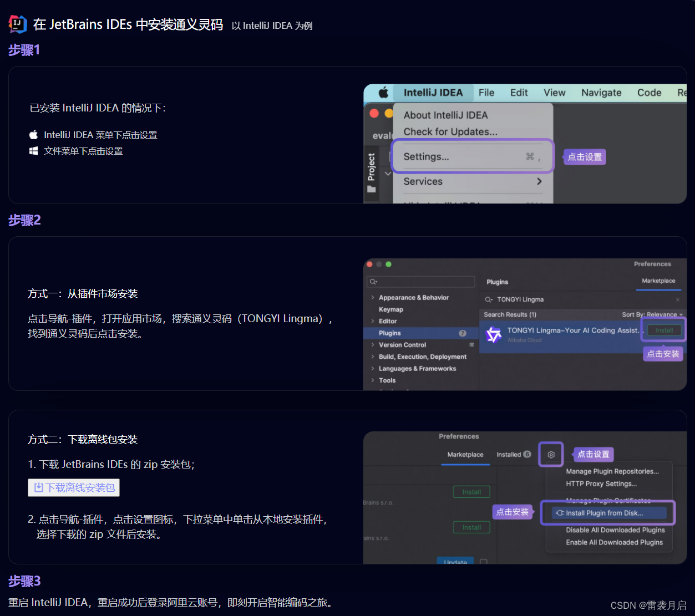Screen dimensions: 695x616
Task: Select Check for Updates... menu entry
Action: 450,132
